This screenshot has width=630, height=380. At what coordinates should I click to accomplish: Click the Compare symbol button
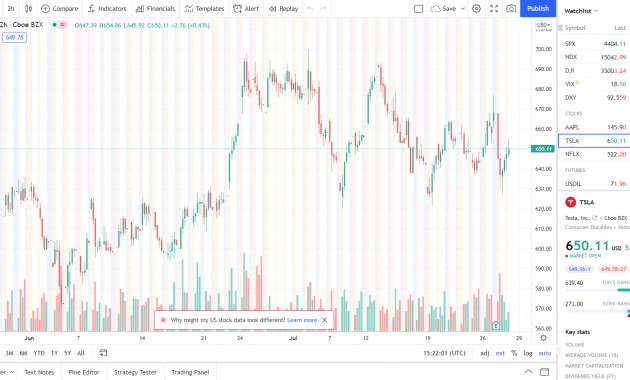coord(59,8)
